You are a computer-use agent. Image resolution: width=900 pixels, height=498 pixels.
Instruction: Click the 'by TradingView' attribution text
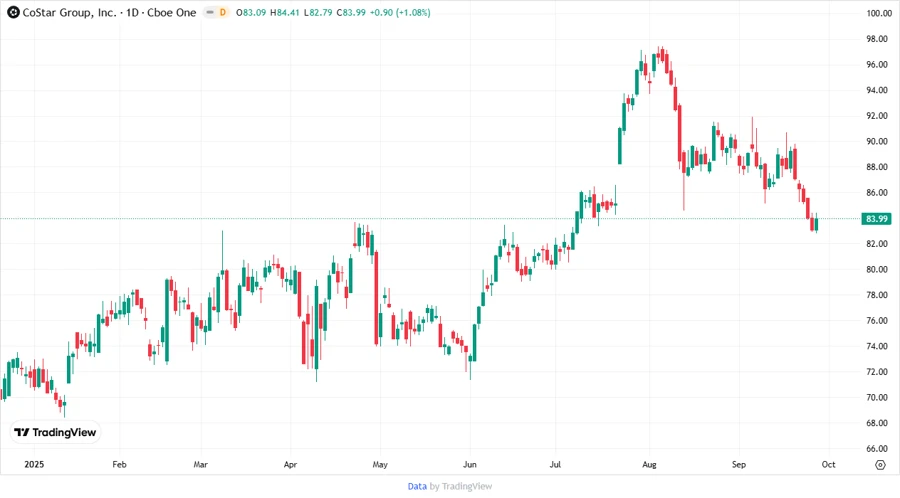(x=461, y=486)
